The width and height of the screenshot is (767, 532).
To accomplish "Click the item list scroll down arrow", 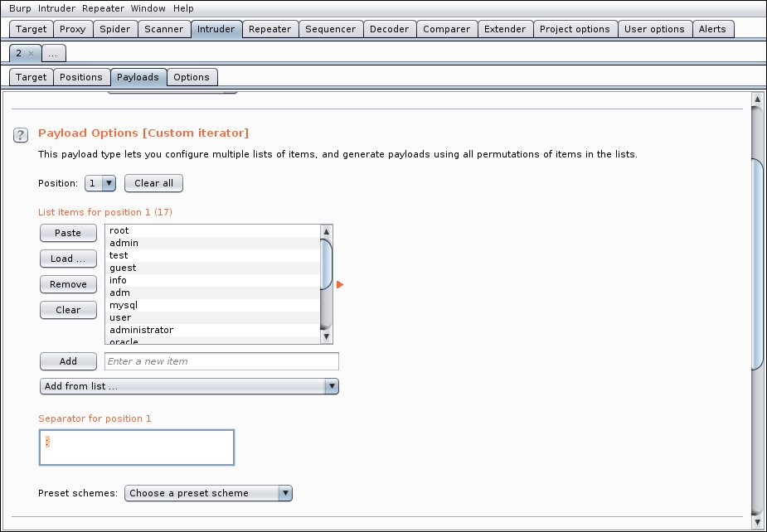I will tap(326, 337).
